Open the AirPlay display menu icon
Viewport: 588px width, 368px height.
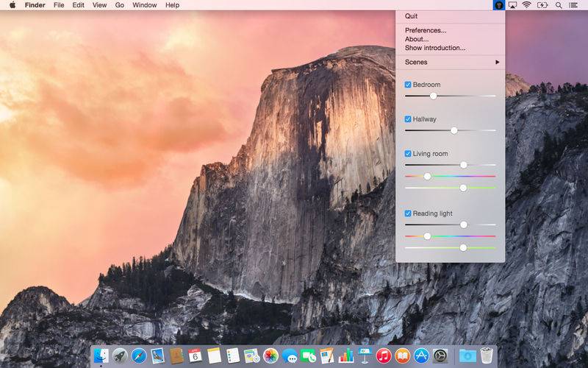pyautogui.click(x=512, y=5)
